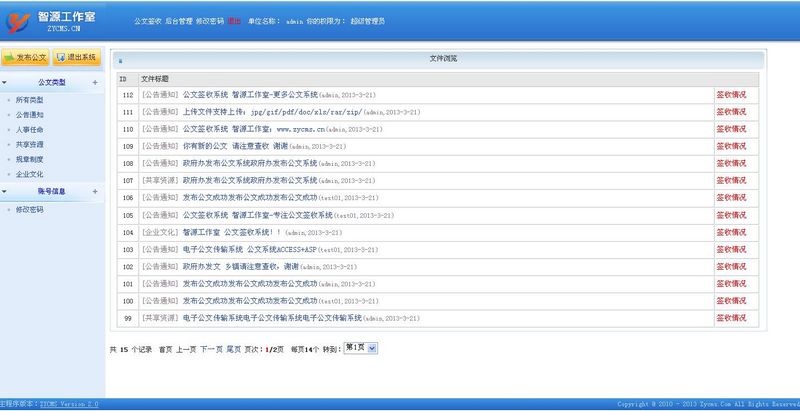
Task: Click the 文件标题 column header
Action: point(155,79)
